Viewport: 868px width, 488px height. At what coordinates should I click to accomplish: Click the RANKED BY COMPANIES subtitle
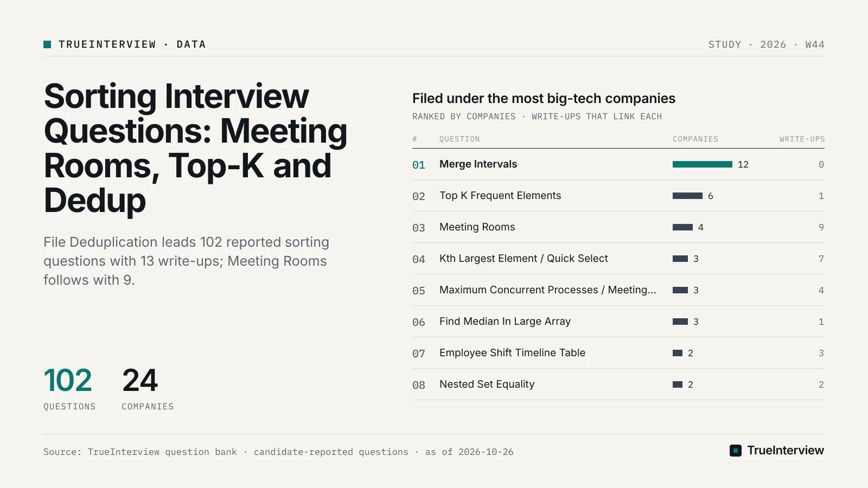(x=537, y=117)
